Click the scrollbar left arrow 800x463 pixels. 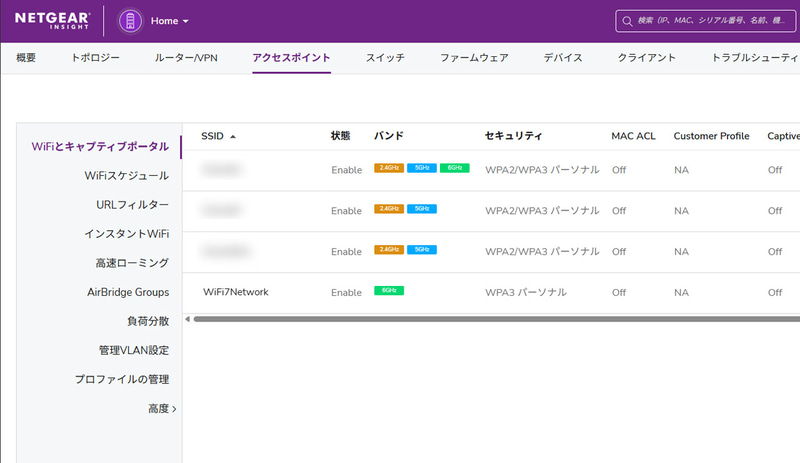click(x=187, y=319)
